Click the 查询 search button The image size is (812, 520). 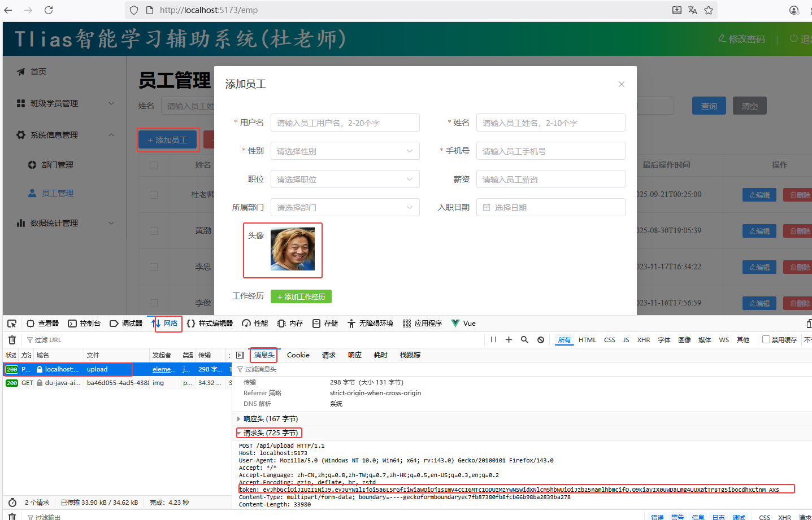(x=709, y=106)
